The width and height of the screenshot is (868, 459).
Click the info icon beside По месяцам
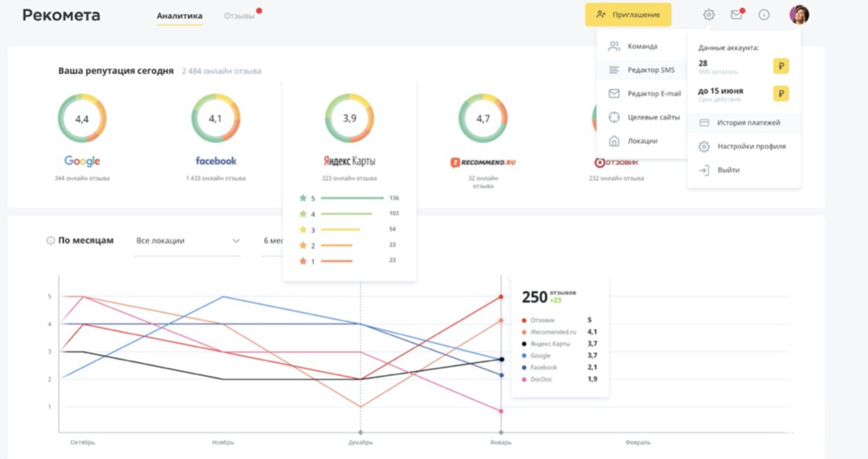(x=51, y=241)
